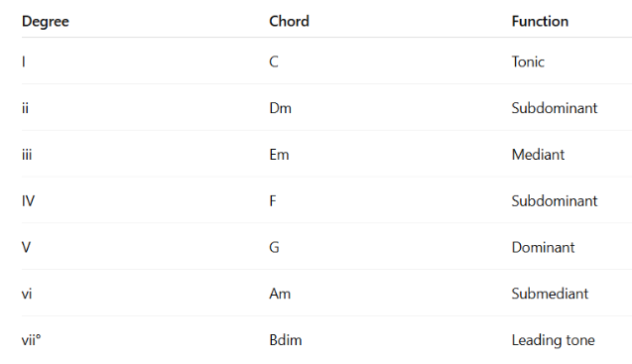Click the Degree column header
Screen dimensions: 632x364
coord(46,22)
